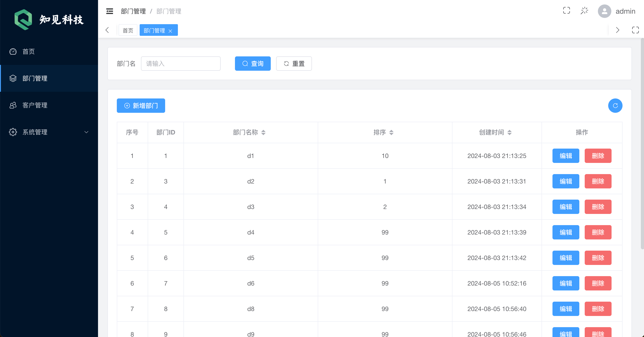Screen dimensions: 644x337
Task: Click the page vertical scrollbar
Action: coord(642,144)
